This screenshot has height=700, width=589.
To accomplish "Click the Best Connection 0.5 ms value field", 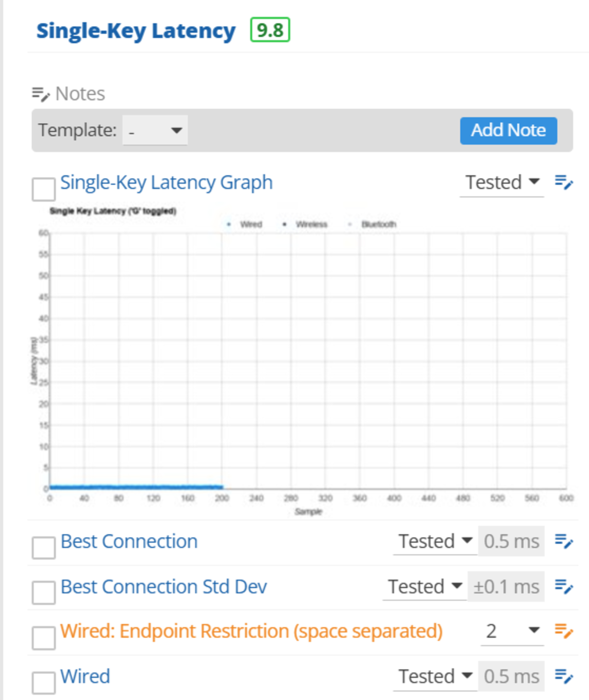I will click(511, 541).
